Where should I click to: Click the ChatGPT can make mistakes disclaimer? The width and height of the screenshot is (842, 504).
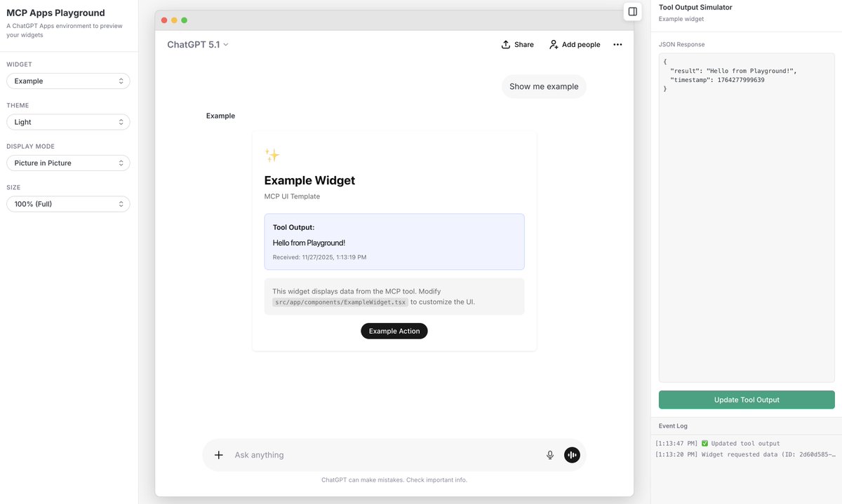[x=394, y=480]
